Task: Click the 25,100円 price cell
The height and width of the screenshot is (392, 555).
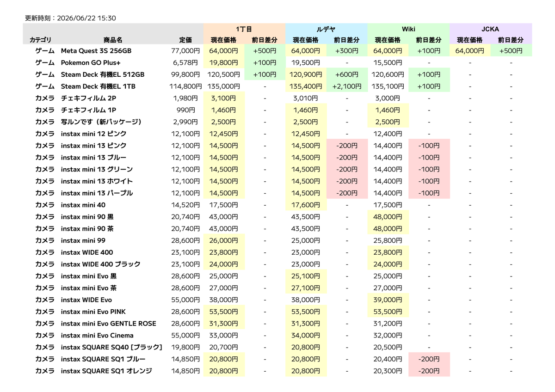Action: pyautogui.click(x=306, y=276)
